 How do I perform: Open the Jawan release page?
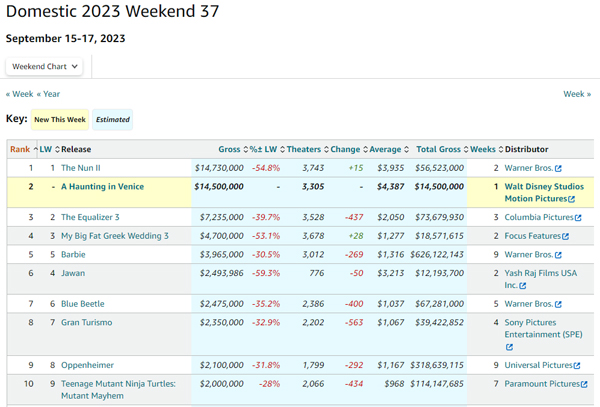click(x=73, y=274)
